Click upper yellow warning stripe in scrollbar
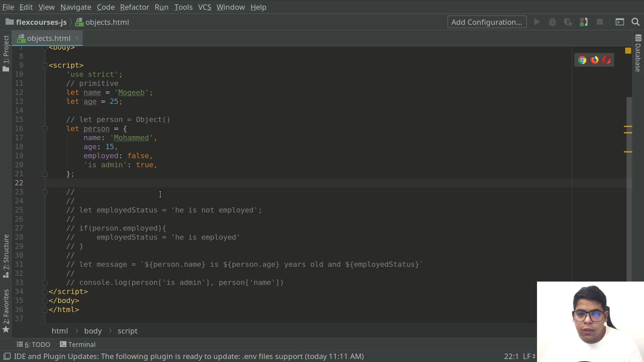Image resolution: width=644 pixels, height=362 pixels. pyautogui.click(x=628, y=126)
